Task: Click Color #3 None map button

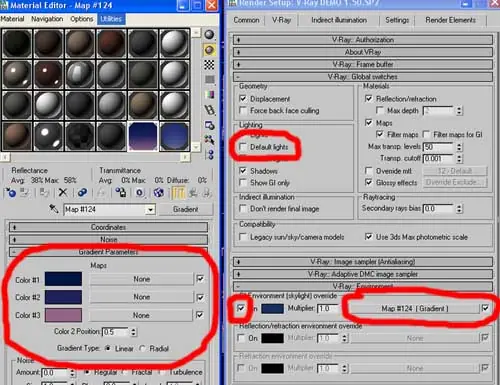Action: point(141,315)
